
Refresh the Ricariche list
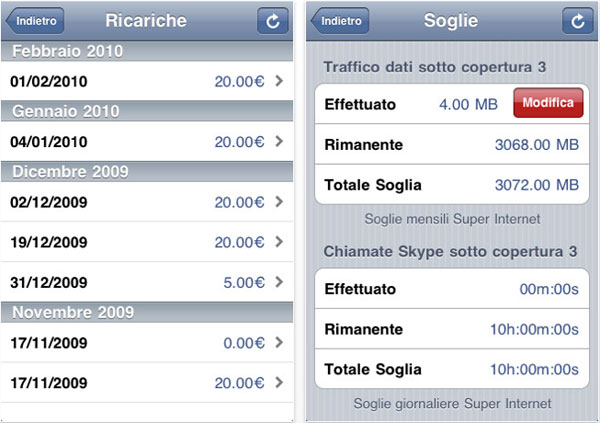click(271, 21)
